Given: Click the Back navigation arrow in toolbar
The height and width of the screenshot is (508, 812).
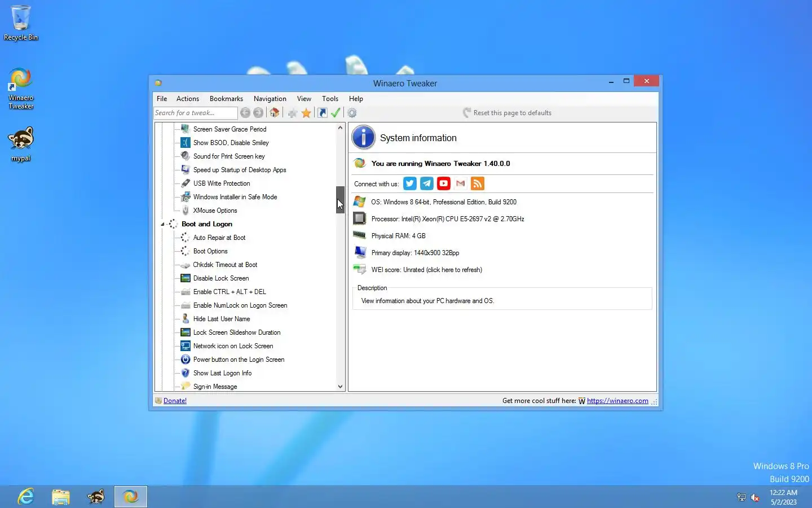Looking at the screenshot, I should tap(245, 113).
